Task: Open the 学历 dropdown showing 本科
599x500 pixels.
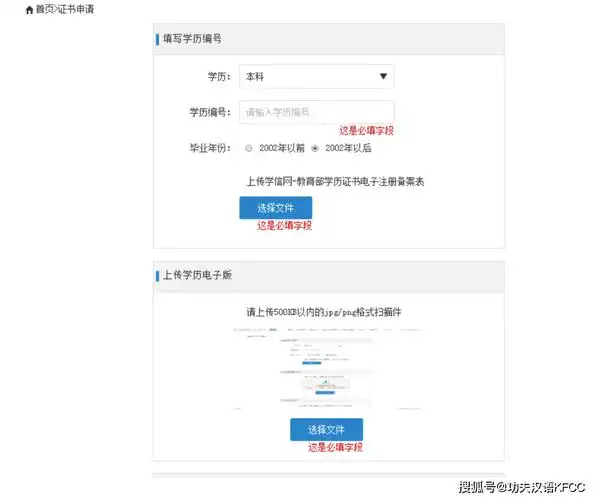Action: (x=316, y=76)
